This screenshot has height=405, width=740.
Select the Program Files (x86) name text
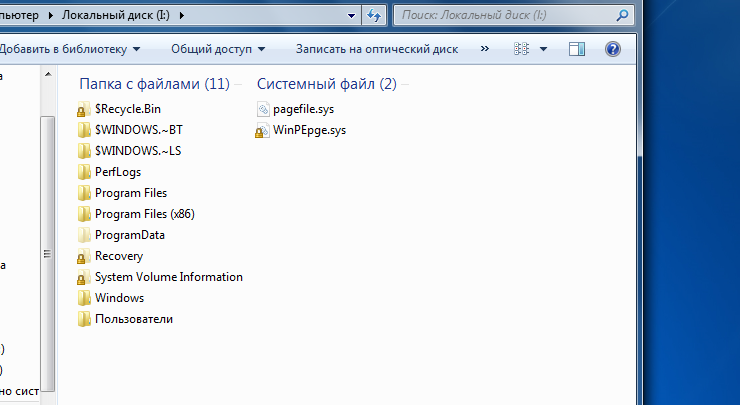144,214
